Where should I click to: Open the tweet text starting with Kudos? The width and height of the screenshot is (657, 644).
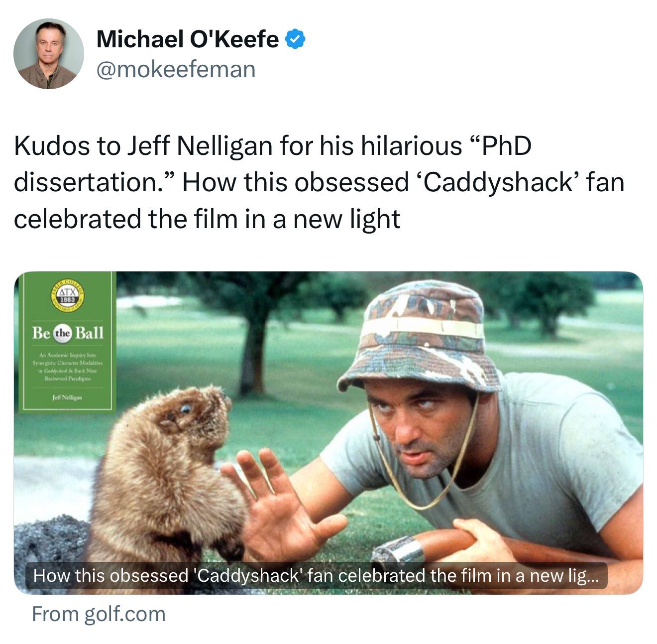(319, 182)
